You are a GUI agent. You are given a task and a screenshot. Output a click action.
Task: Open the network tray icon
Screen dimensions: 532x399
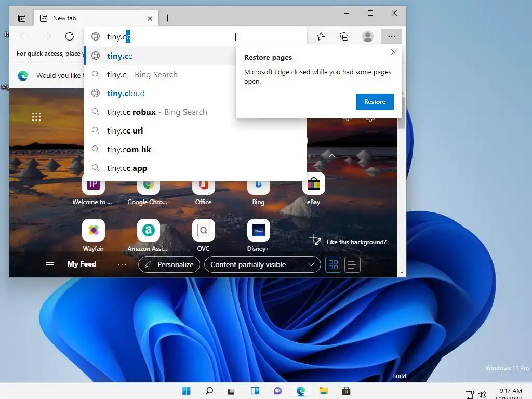tap(470, 395)
